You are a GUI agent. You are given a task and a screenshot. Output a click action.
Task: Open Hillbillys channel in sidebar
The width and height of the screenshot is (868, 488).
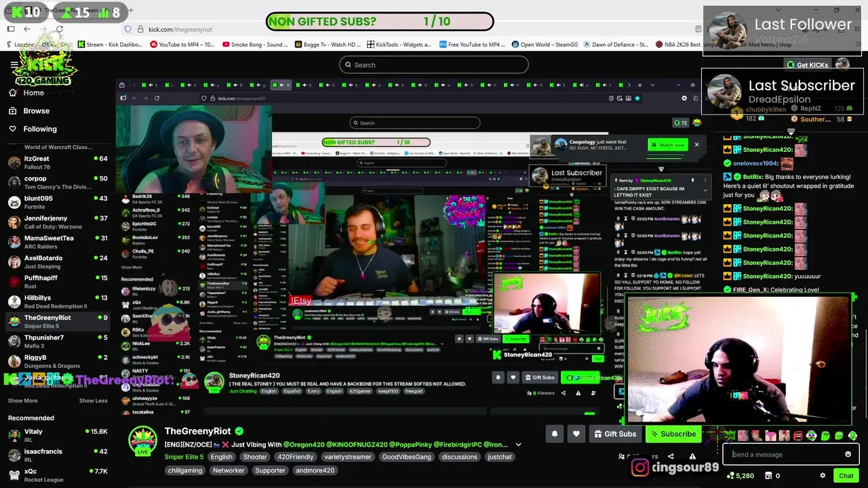[x=57, y=301]
